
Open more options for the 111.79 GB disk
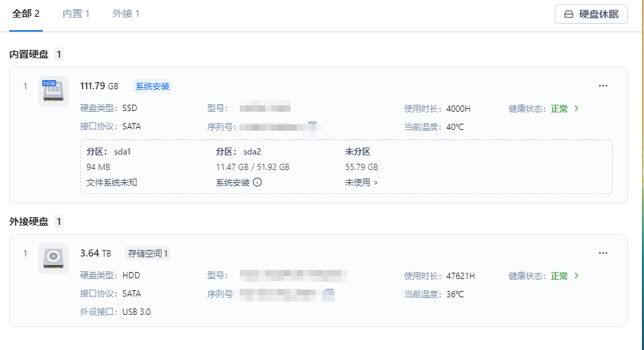pos(603,86)
